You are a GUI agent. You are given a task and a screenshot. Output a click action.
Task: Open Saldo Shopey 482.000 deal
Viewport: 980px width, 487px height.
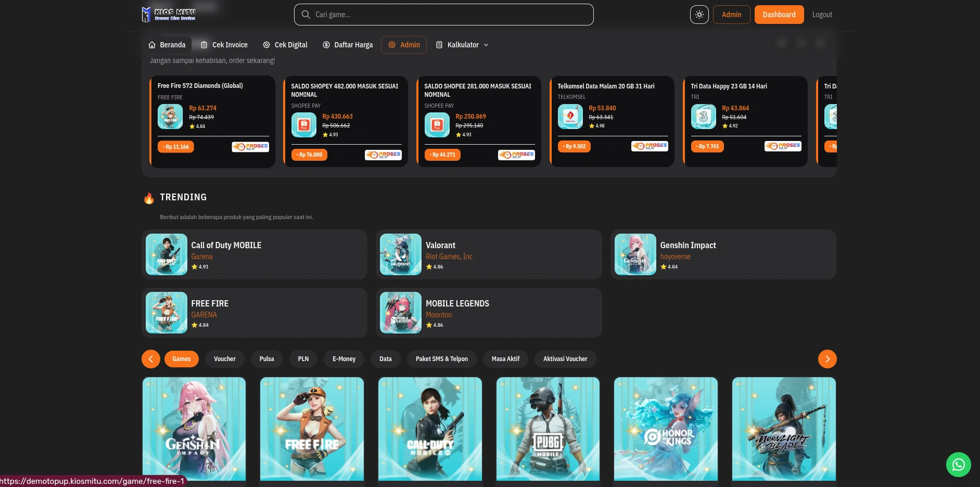pos(346,121)
